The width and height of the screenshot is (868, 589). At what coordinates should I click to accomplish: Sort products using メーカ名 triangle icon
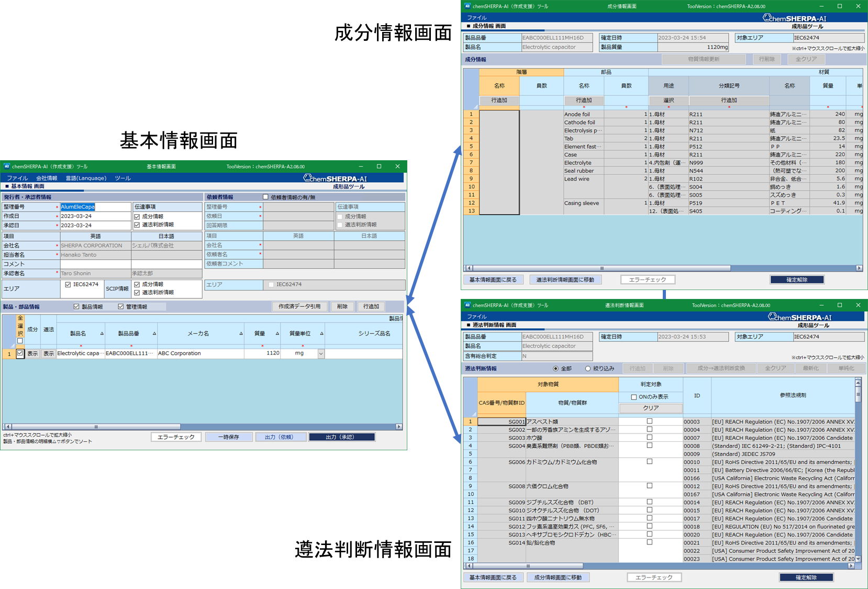click(x=241, y=334)
